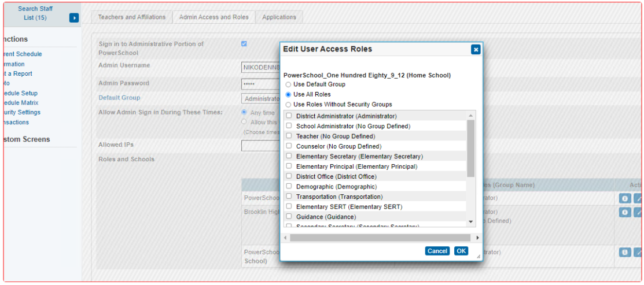Tick the Transportation role checkbox
Screen dimensions: 644x285
coord(289,197)
